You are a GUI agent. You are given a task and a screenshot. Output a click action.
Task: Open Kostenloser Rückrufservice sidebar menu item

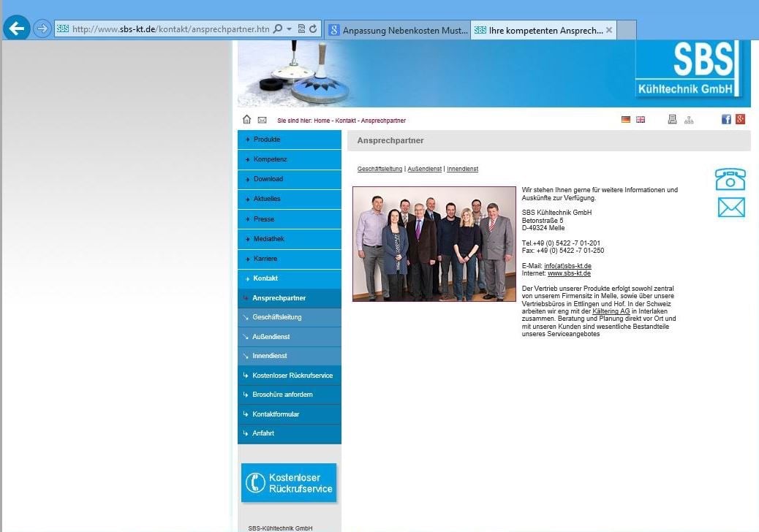290,376
